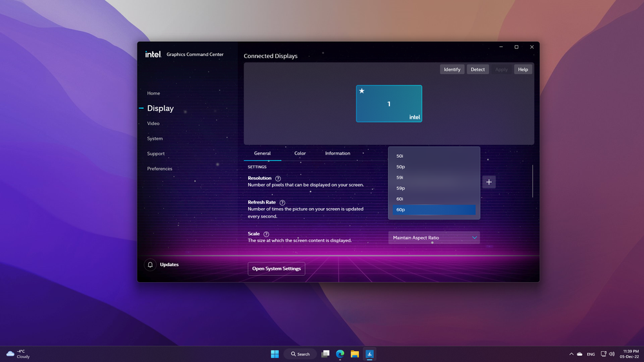This screenshot has height=362, width=644.
Task: Click the Detect button
Action: click(478, 70)
